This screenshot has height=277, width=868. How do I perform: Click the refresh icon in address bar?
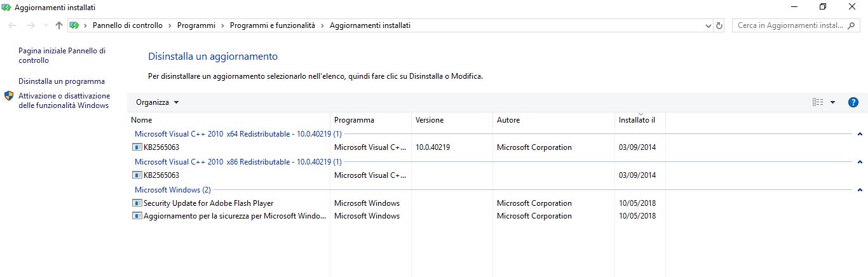click(719, 25)
